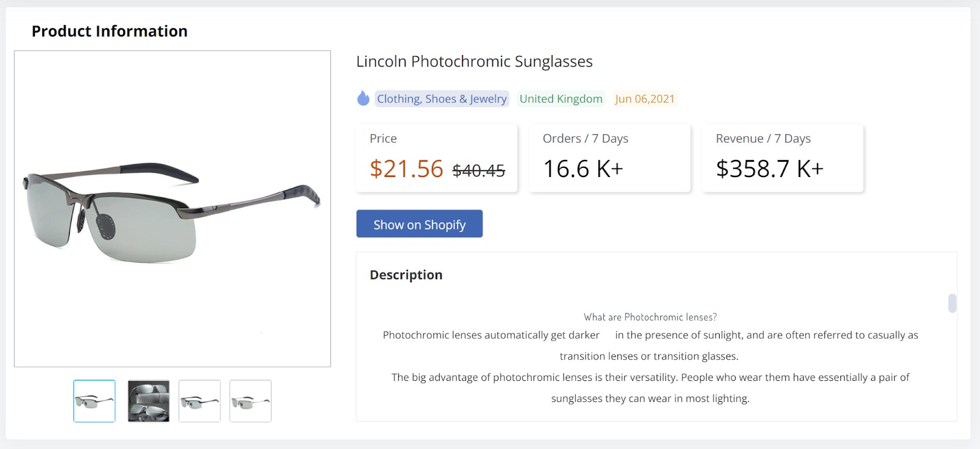Screen dimensions: 980x449
Task: Click the $358.7 K+ revenue value
Action: click(x=769, y=168)
